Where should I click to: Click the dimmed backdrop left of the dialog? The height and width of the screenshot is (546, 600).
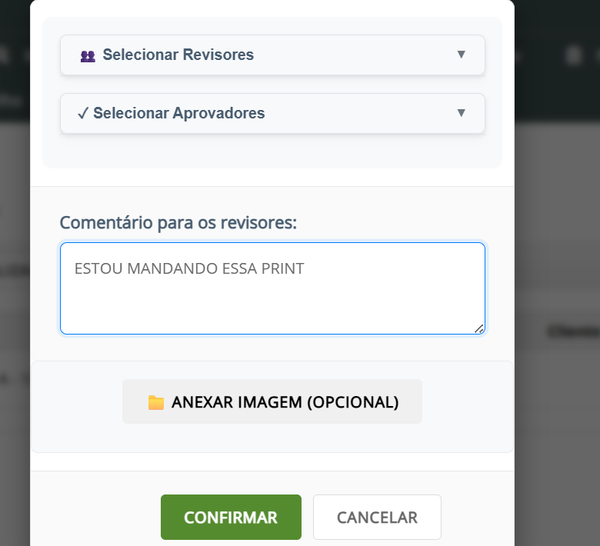tap(14, 300)
